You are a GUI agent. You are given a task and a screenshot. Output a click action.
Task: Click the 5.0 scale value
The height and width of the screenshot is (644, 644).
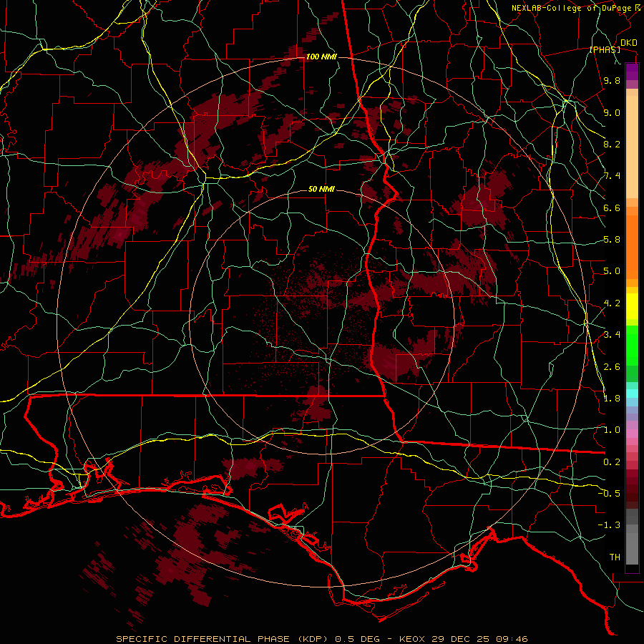612,271
